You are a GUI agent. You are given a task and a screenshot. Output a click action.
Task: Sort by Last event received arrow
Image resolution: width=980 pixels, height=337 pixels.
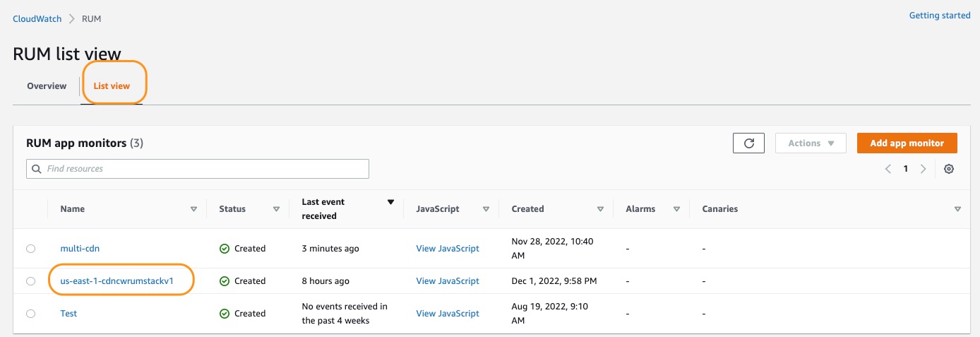pyautogui.click(x=390, y=203)
